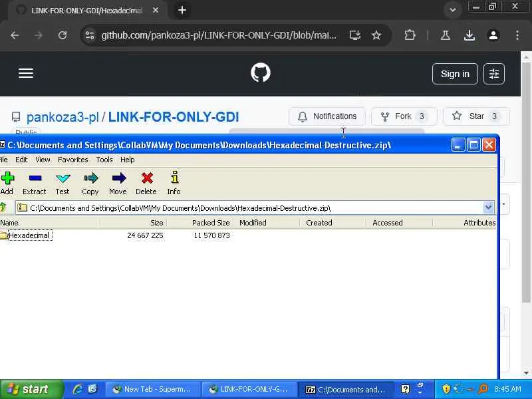Click the repository Notifications button
This screenshot has height=399, width=532.
[327, 116]
